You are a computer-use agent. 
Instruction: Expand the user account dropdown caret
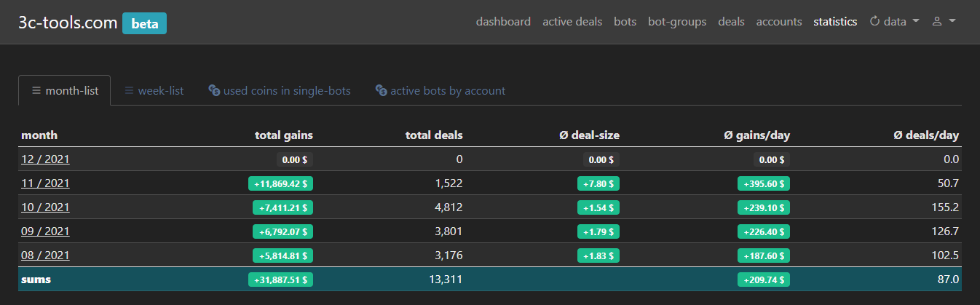tap(952, 22)
